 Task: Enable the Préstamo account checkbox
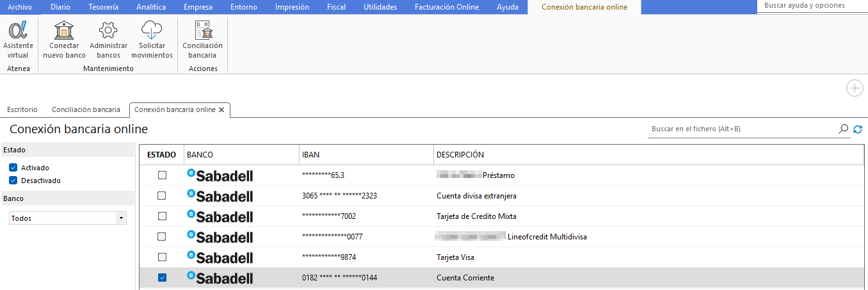coord(162,175)
